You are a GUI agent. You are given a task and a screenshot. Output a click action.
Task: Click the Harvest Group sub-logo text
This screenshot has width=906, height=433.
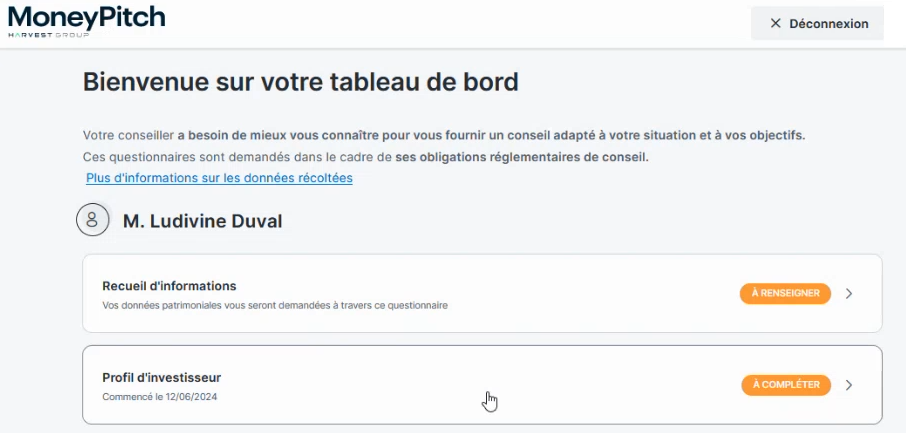pos(47,35)
